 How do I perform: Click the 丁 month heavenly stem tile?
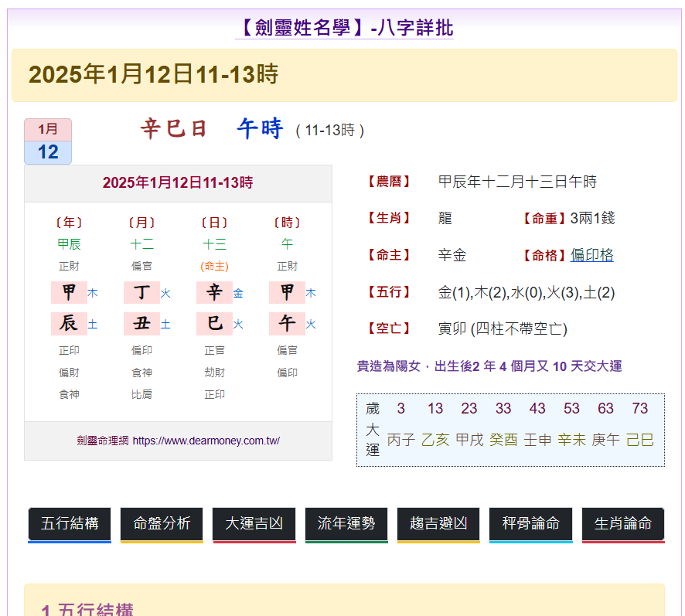tap(141, 293)
